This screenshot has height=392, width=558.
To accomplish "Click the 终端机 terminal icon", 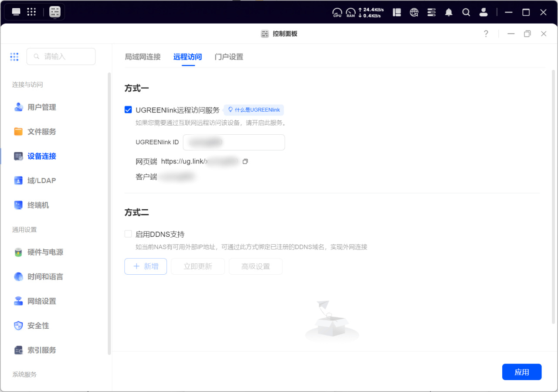I will click(x=18, y=205).
